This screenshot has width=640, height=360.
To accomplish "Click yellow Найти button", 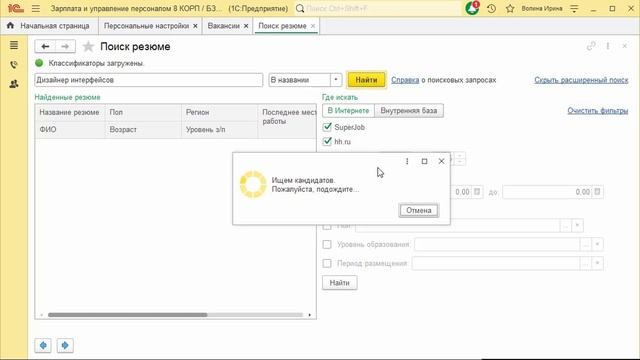I will click(366, 80).
